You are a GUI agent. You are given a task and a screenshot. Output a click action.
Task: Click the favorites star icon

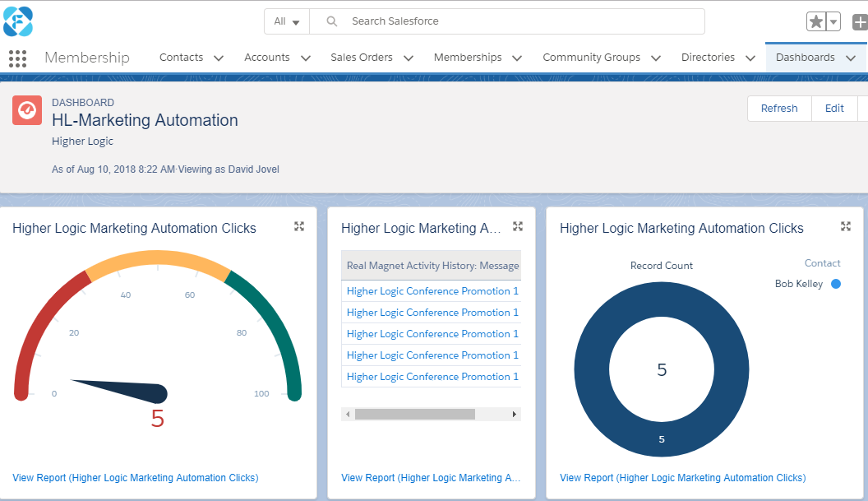[816, 21]
